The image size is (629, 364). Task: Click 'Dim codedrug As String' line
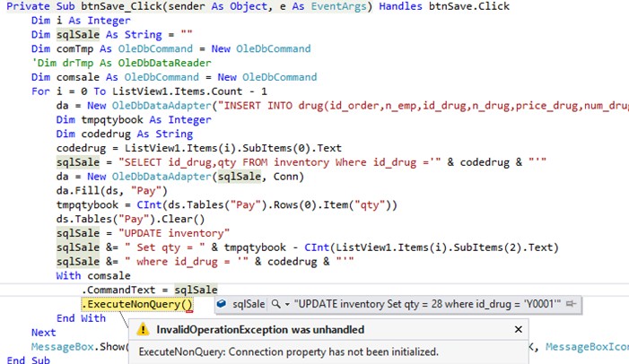(125, 134)
